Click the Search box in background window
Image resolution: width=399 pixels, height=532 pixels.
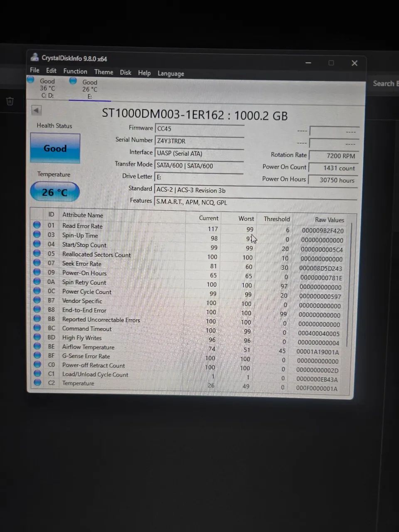386,84
